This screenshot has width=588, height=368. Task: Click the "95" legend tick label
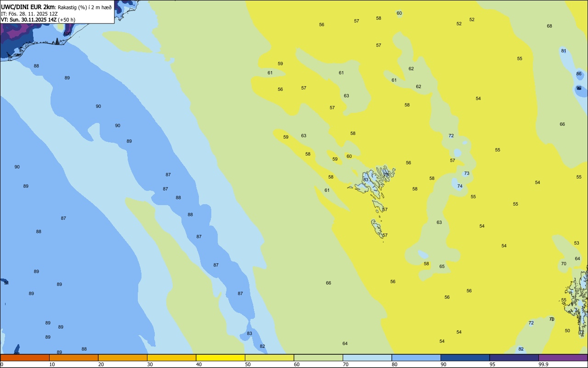pos(492,364)
